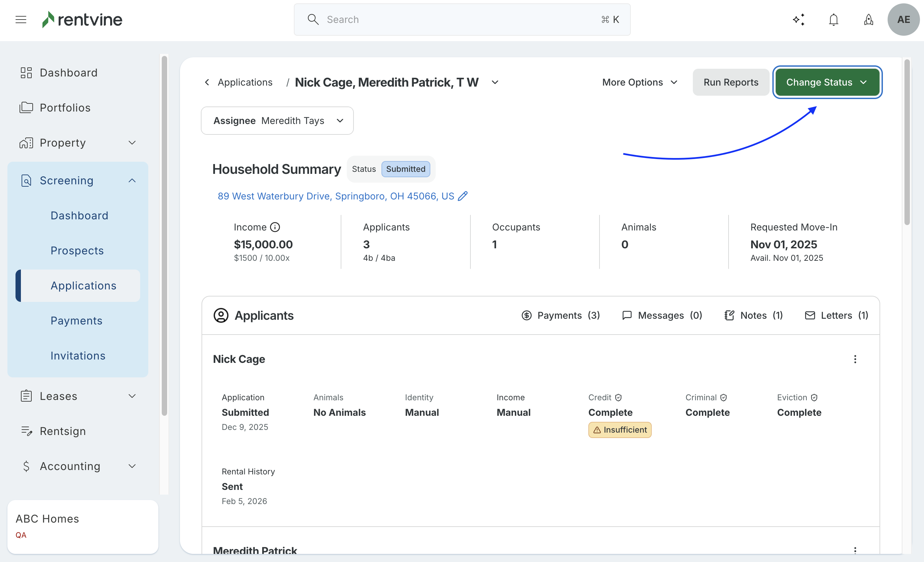This screenshot has width=924, height=562.
Task: Open the hamburger menu icon
Action: (21, 20)
